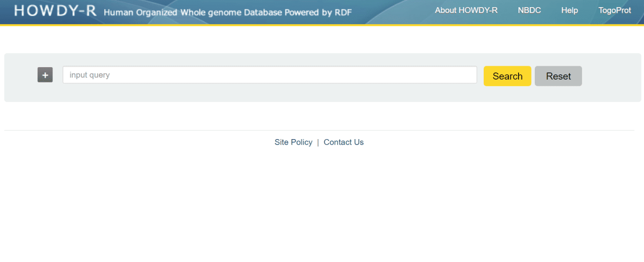The width and height of the screenshot is (644, 262).
Task: Open the About HOWDY-R header link
Action: (466, 10)
